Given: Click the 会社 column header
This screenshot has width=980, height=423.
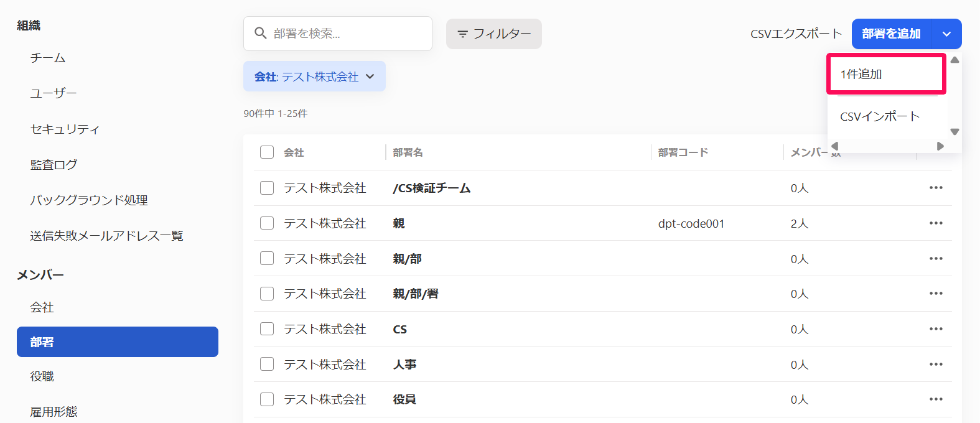Looking at the screenshot, I should pos(294,152).
